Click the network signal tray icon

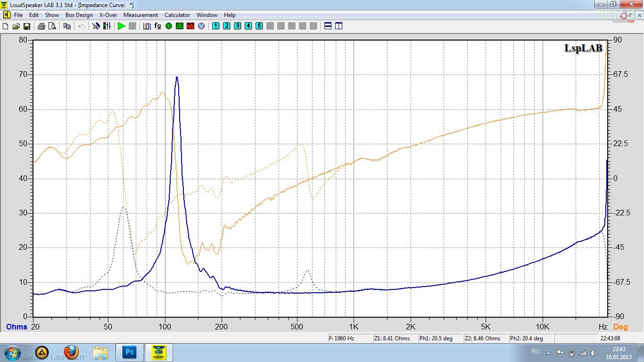point(583,353)
